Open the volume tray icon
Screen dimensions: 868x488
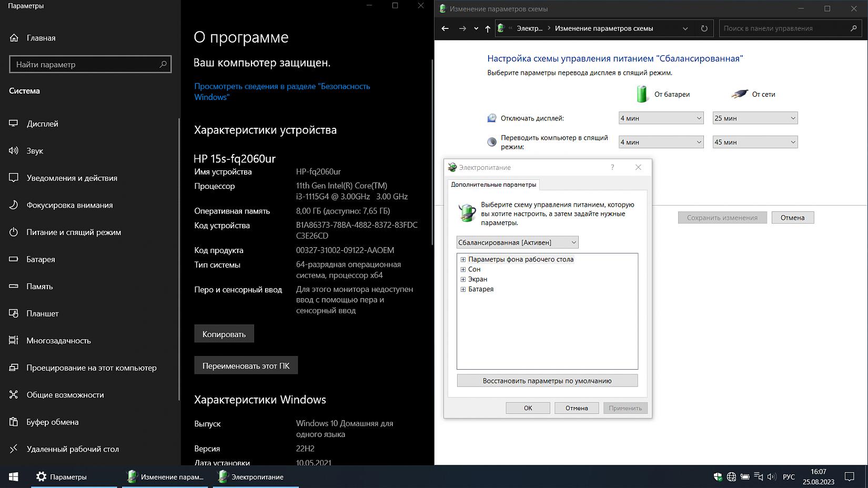coord(772,477)
